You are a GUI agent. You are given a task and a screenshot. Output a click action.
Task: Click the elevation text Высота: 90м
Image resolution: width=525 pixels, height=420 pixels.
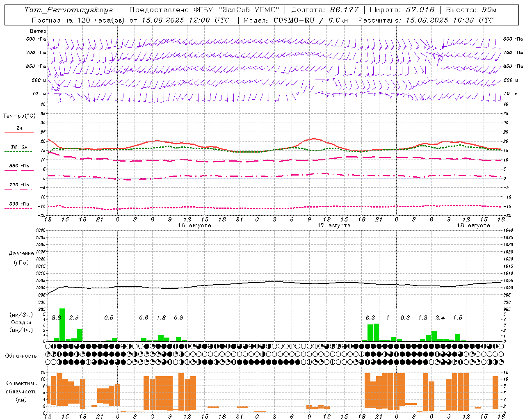(x=471, y=10)
